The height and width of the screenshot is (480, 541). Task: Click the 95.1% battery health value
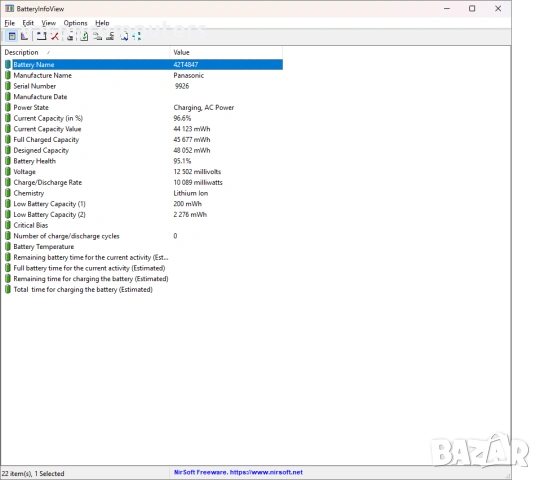point(182,161)
